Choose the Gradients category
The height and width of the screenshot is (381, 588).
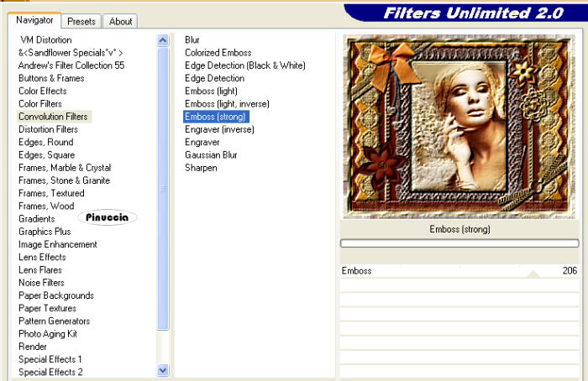[x=37, y=218]
